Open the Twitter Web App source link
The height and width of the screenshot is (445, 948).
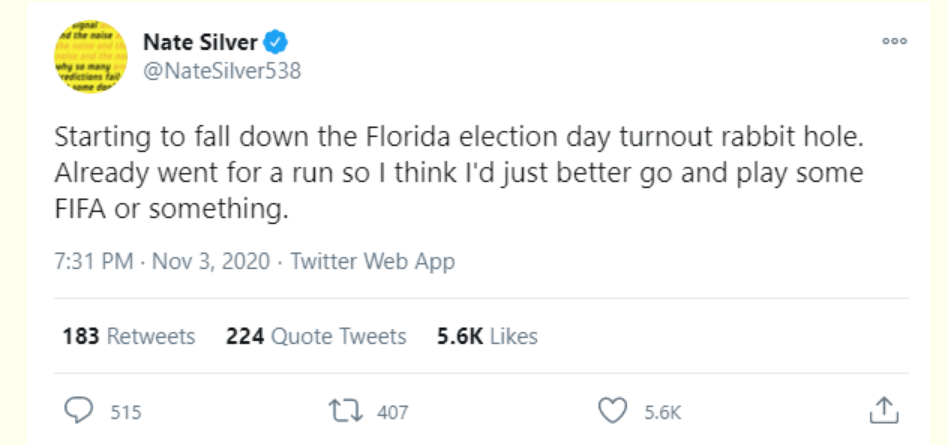(x=372, y=261)
